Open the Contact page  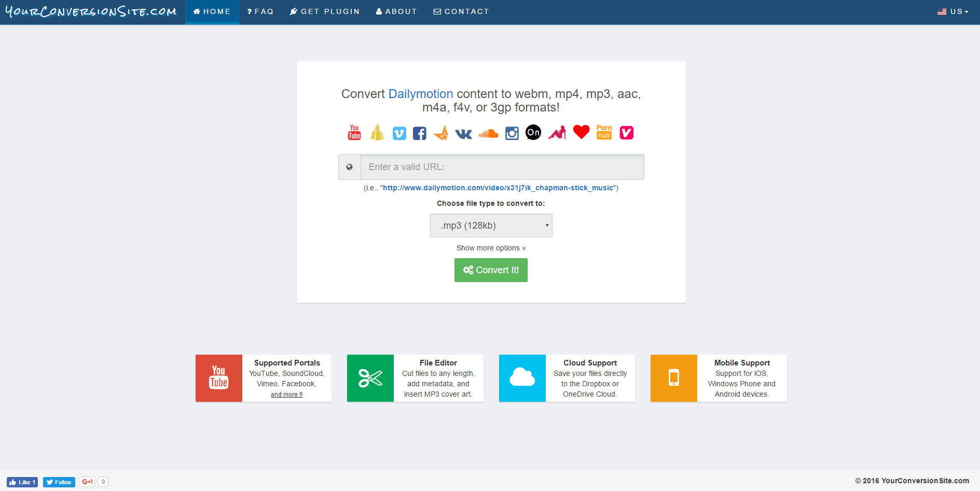pyautogui.click(x=461, y=11)
